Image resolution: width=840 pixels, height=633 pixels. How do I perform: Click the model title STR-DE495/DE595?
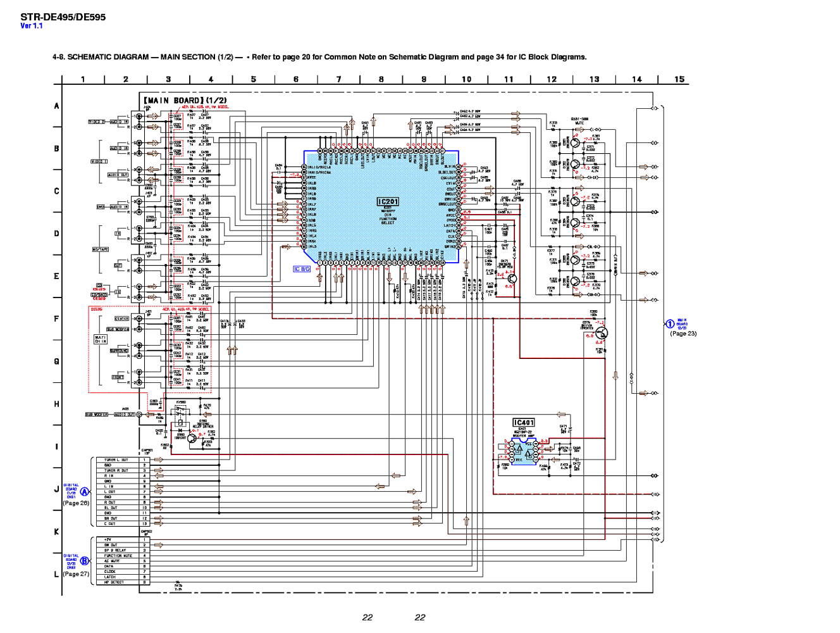pyautogui.click(x=63, y=17)
